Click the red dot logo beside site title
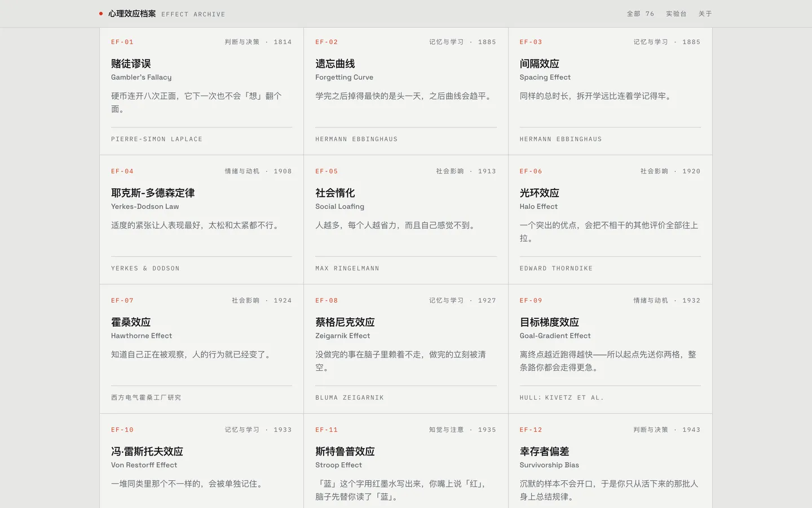Viewport: 812px width, 508px height. coord(101,14)
